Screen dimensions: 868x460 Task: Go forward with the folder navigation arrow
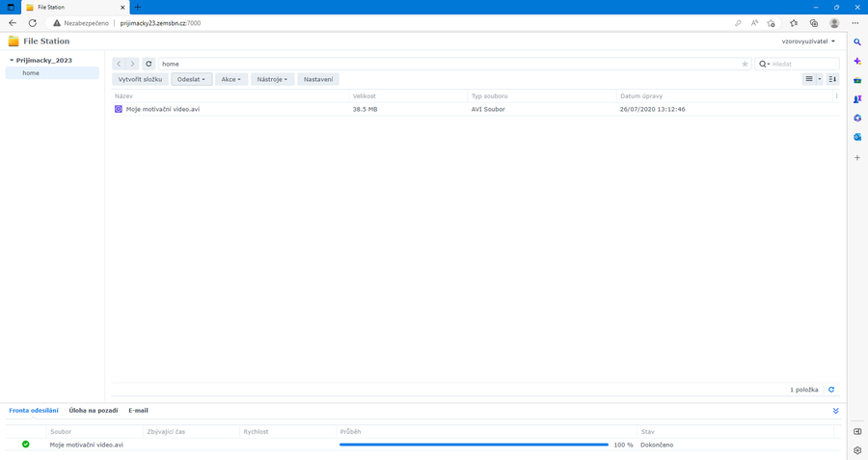point(133,64)
